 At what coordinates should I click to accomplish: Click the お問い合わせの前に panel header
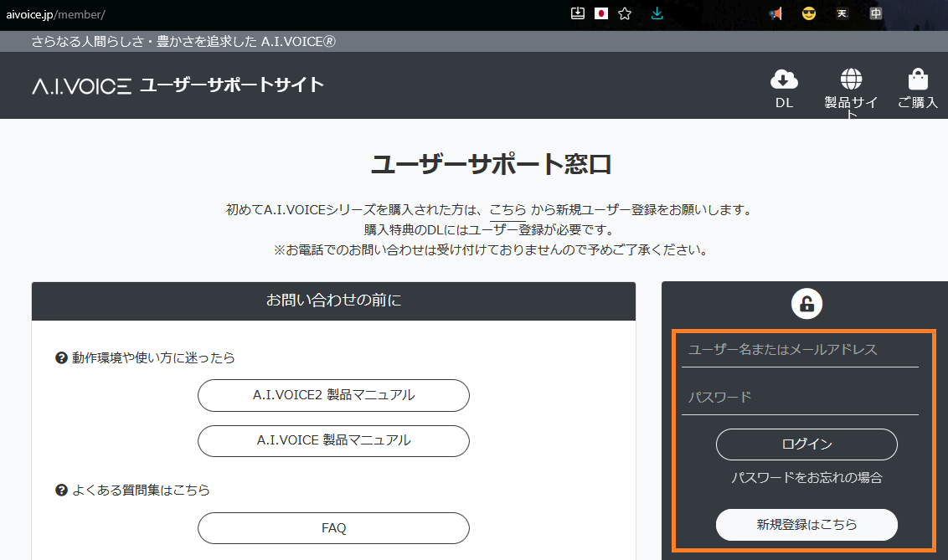pos(334,301)
